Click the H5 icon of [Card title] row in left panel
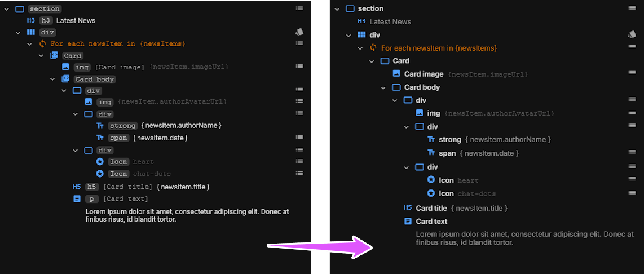Screen dimensions: 644x274 pos(77,187)
